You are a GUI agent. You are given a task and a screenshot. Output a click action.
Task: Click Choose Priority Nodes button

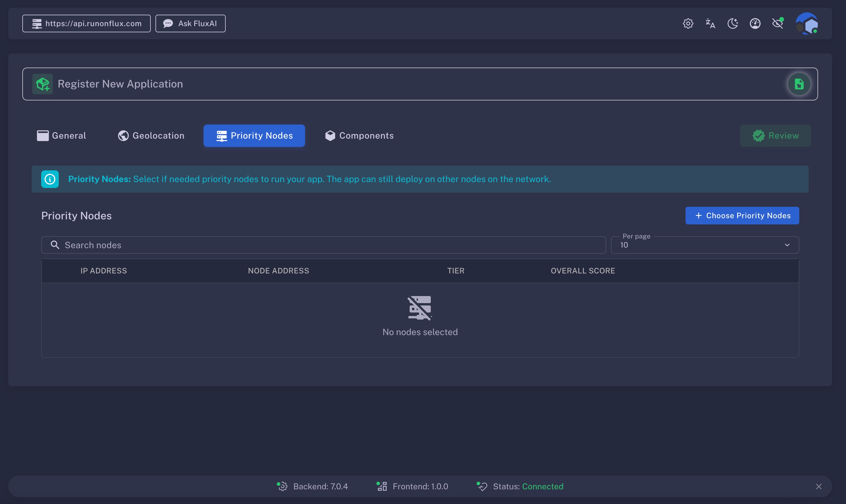pos(742,216)
